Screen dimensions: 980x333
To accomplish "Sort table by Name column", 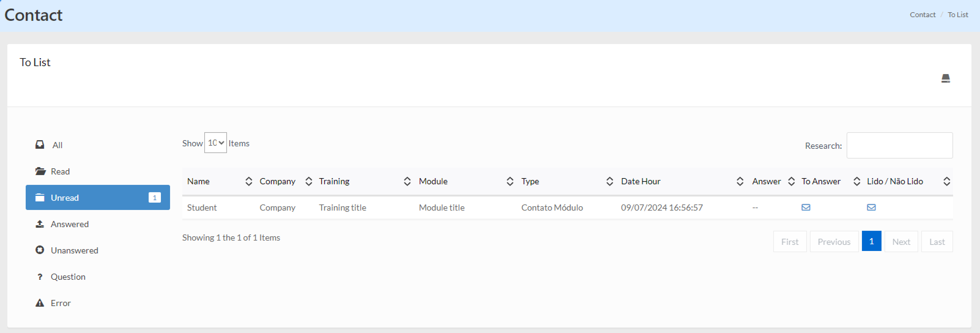I will tap(198, 181).
